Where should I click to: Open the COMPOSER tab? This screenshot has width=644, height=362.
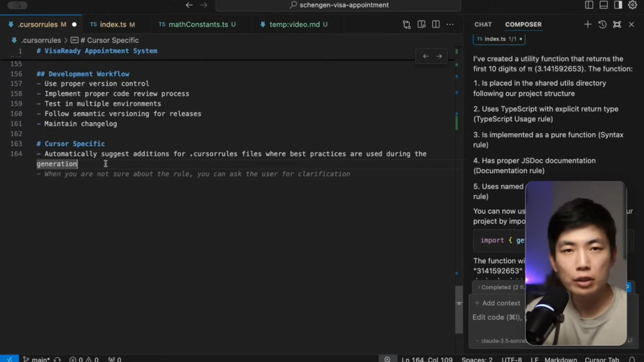[523, 24]
